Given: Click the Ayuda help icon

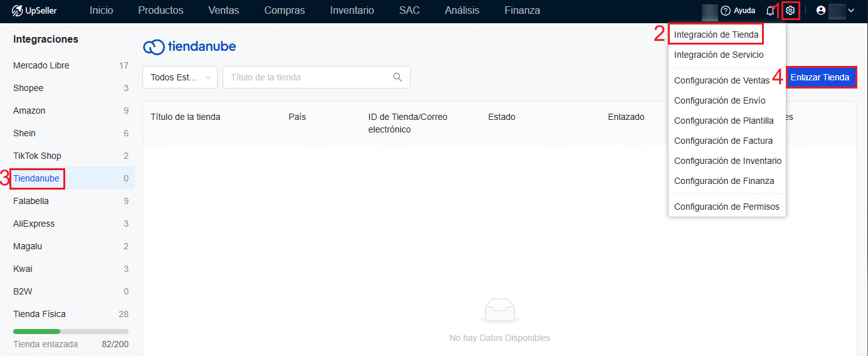Looking at the screenshot, I should coord(726,11).
